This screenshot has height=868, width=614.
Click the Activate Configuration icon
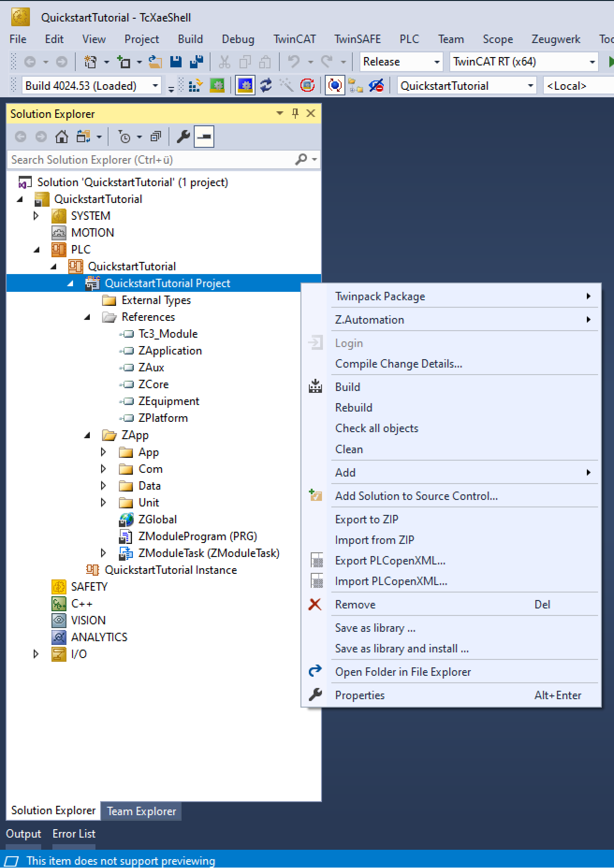[195, 86]
